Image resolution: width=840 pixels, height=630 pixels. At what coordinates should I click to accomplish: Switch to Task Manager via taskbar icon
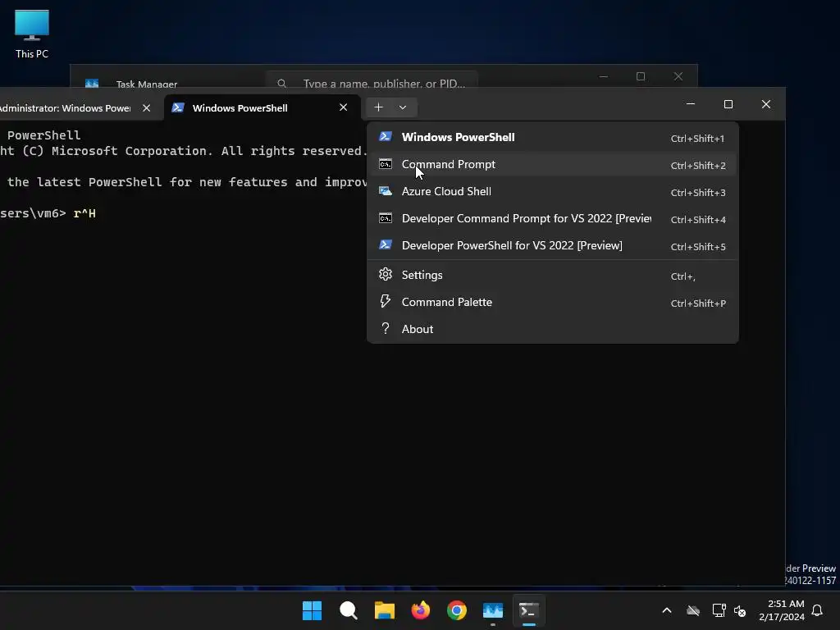pos(493,610)
